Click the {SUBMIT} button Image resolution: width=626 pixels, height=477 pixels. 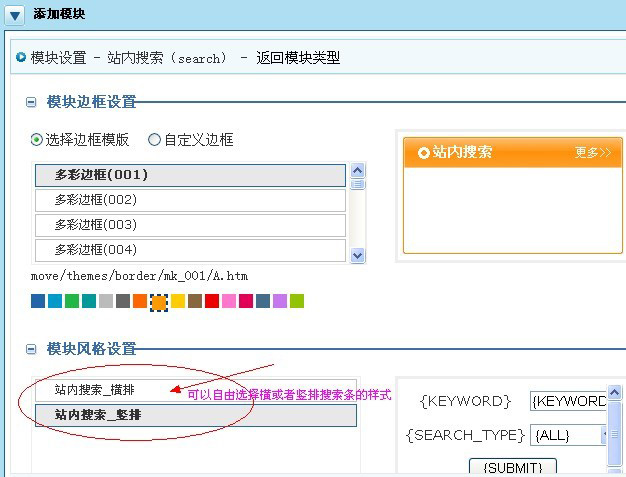[x=513, y=467]
